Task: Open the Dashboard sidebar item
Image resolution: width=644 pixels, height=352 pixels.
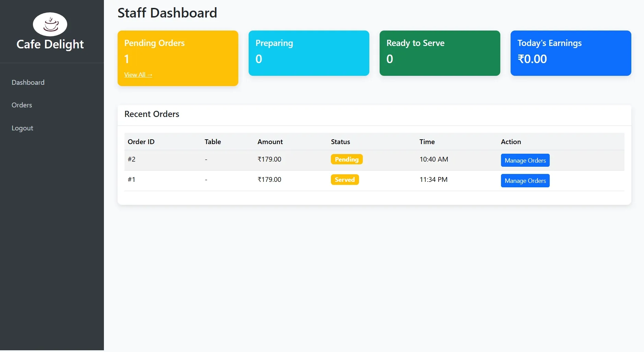Action: (28, 82)
